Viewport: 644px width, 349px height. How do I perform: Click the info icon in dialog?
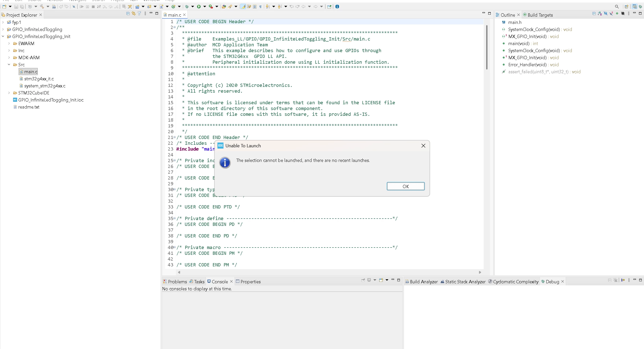tap(225, 162)
